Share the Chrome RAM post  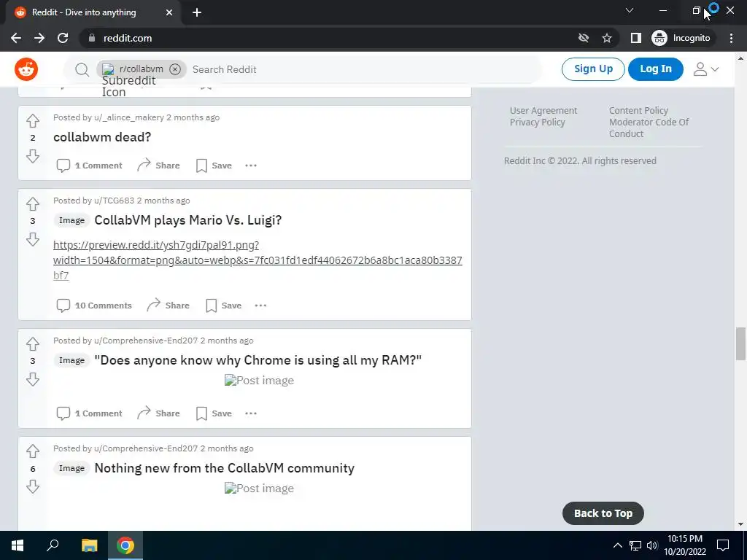[158, 413]
